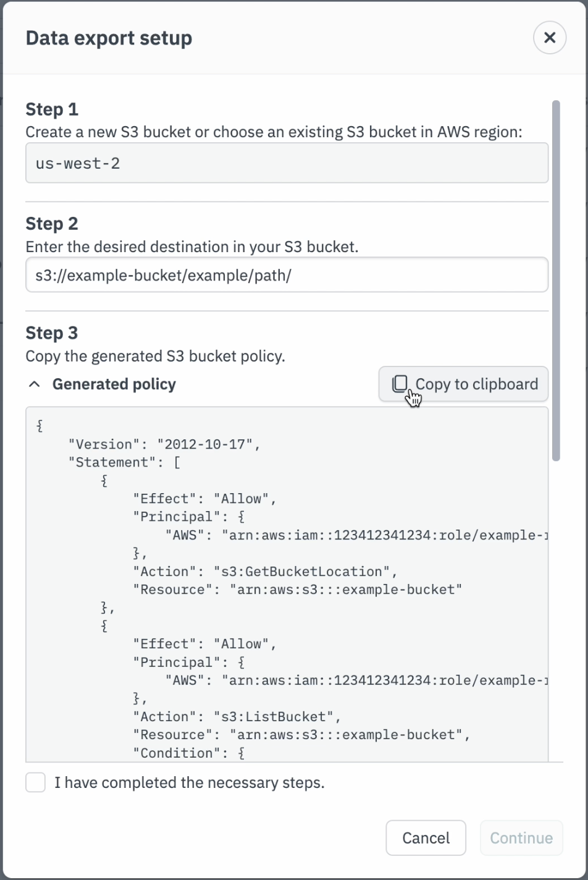Tick the completed necessary steps checkbox

(x=35, y=783)
